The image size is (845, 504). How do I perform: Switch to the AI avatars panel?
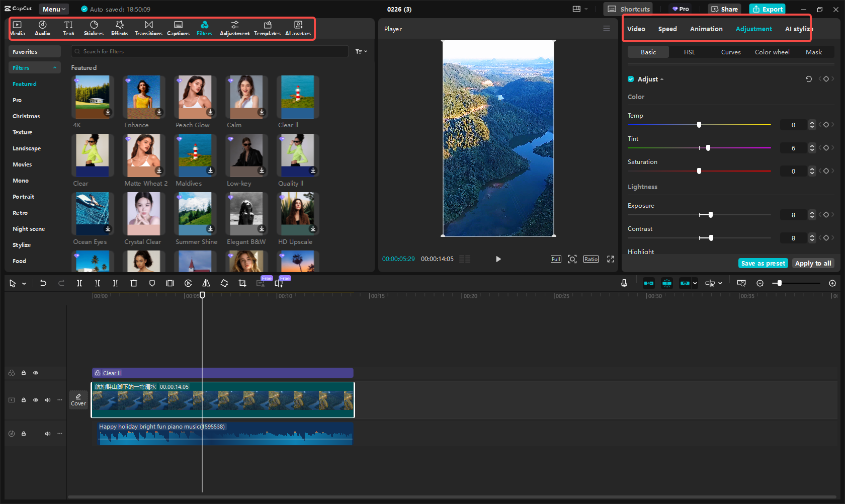(298, 28)
